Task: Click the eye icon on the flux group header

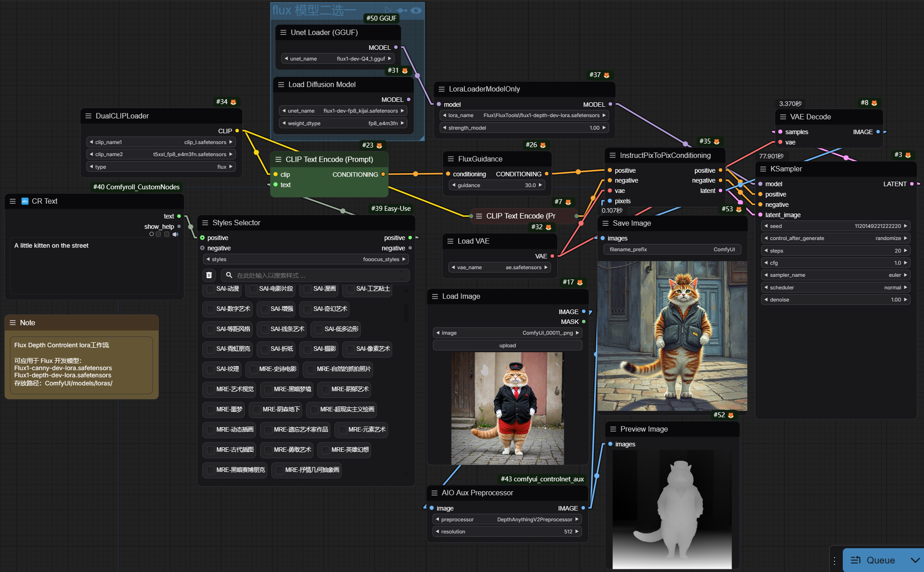Action: [x=416, y=10]
